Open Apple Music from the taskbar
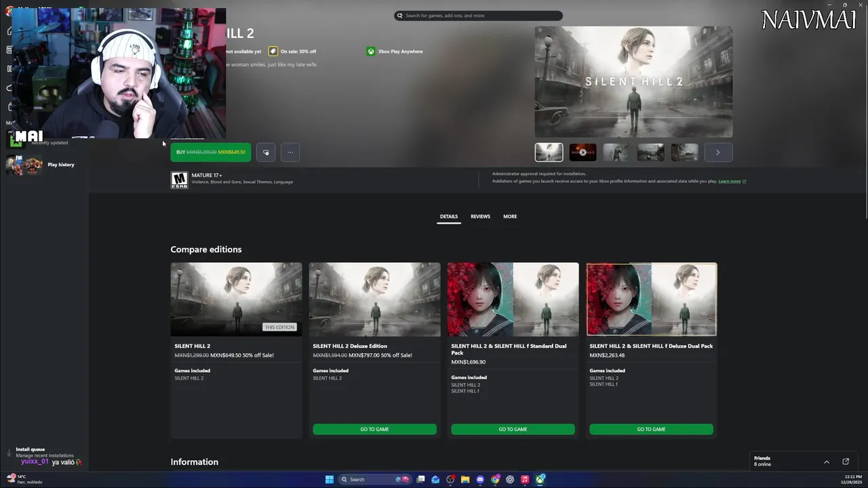Image resolution: width=868 pixels, height=488 pixels. coord(525,479)
